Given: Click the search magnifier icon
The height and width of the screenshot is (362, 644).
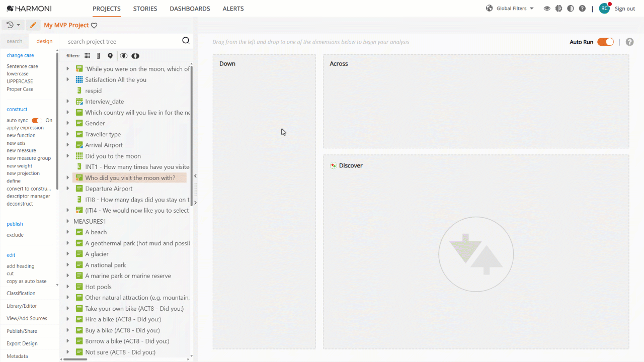Looking at the screenshot, I should [186, 41].
